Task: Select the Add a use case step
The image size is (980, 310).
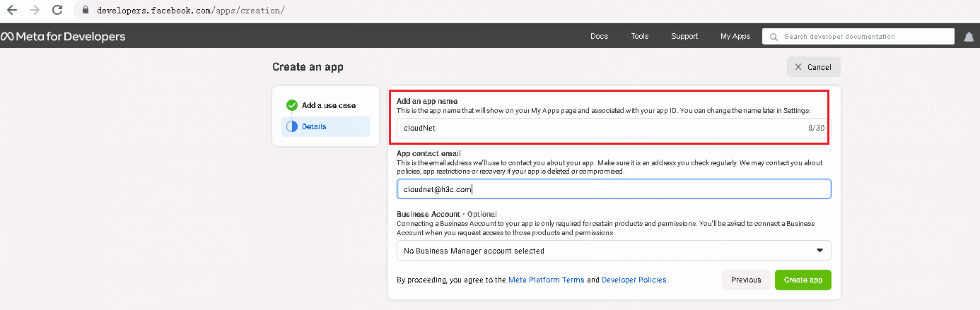Action: coord(326,105)
